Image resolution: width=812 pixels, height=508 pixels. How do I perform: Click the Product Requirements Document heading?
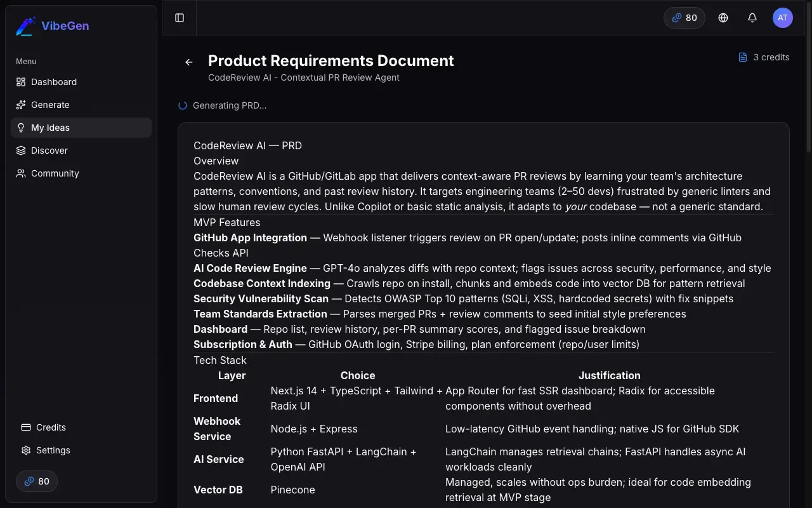point(331,61)
